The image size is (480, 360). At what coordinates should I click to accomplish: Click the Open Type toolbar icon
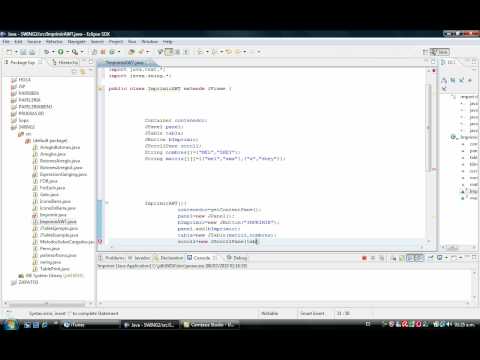pos(131,52)
